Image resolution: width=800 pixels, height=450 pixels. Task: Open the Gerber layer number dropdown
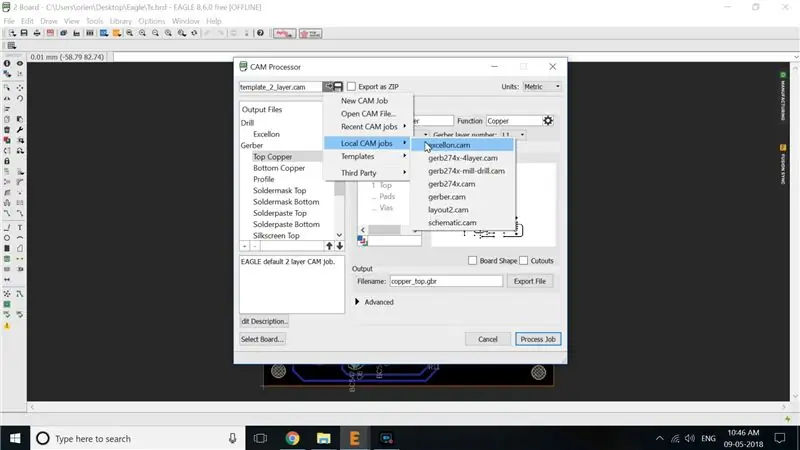click(x=513, y=135)
